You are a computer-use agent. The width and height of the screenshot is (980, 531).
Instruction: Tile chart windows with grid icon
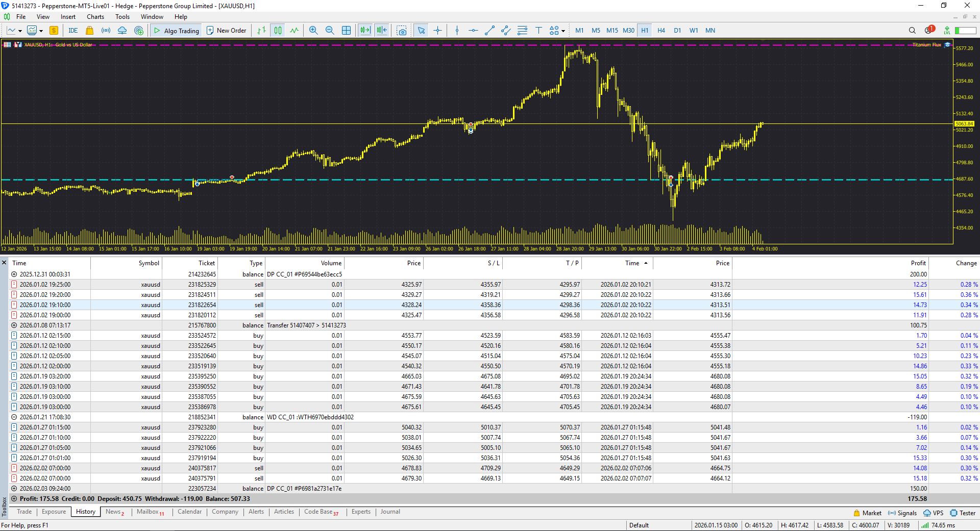click(346, 31)
